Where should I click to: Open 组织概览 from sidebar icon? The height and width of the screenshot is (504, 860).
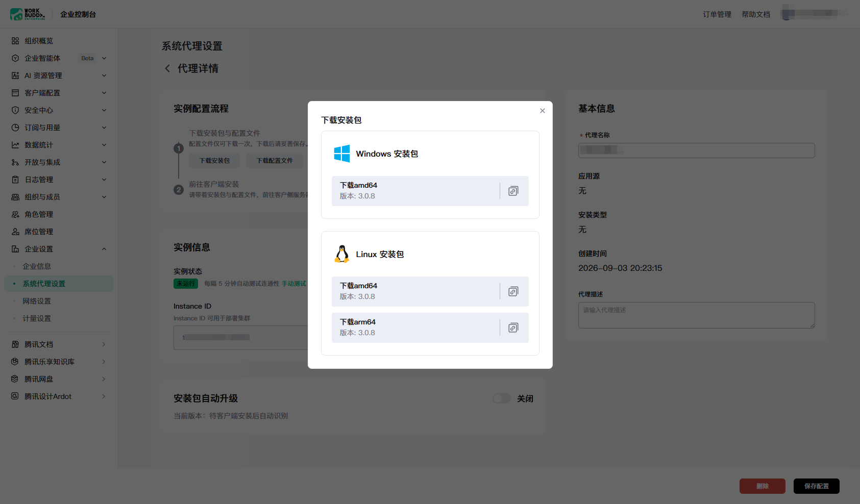[15, 41]
